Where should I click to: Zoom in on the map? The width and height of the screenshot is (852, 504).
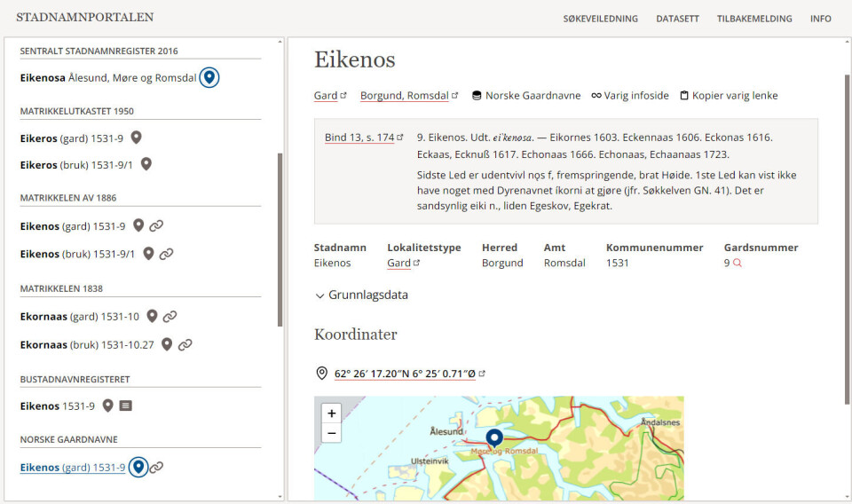(331, 413)
